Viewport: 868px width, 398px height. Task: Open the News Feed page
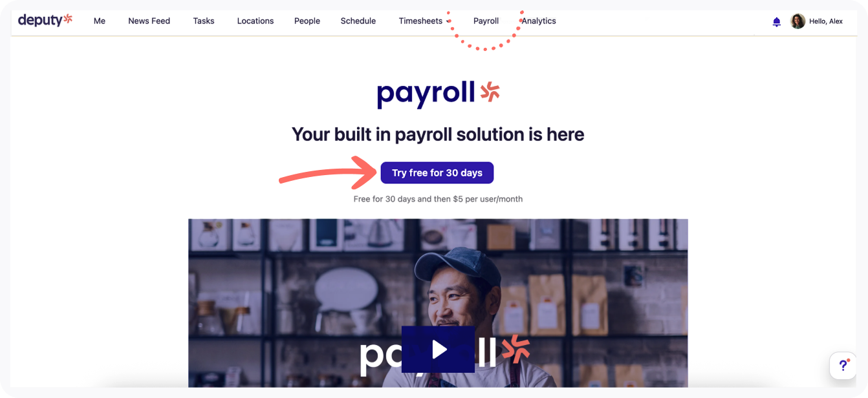[149, 21]
